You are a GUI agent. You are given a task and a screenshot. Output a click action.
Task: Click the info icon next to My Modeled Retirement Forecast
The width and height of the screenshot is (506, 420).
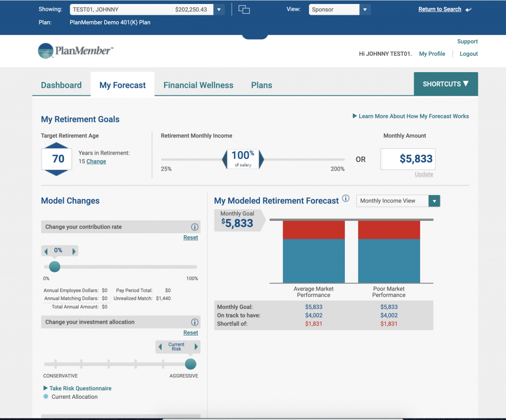point(346,199)
